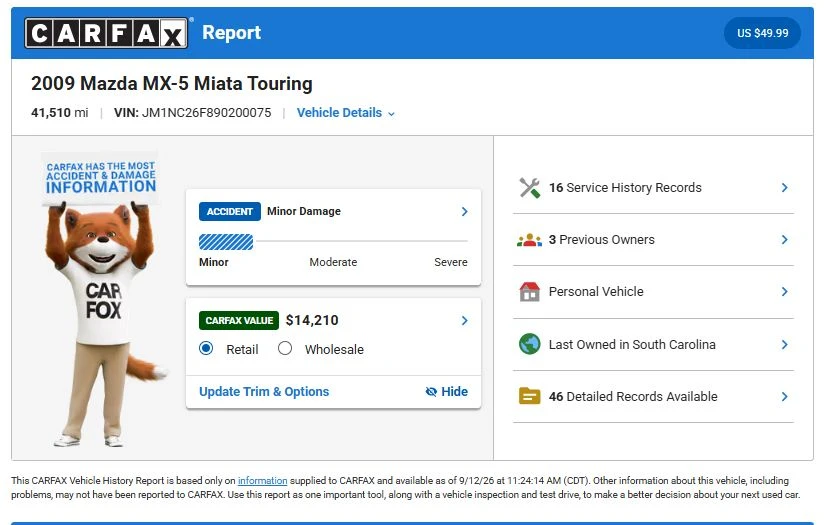Click the CARFAX logo in the header
Viewport: 840px width, 525px height.
(x=106, y=33)
